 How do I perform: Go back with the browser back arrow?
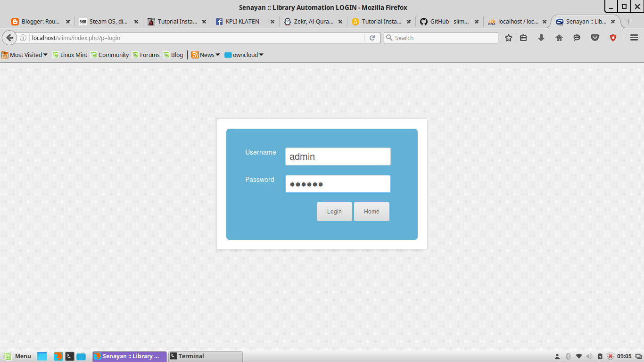tap(9, 38)
